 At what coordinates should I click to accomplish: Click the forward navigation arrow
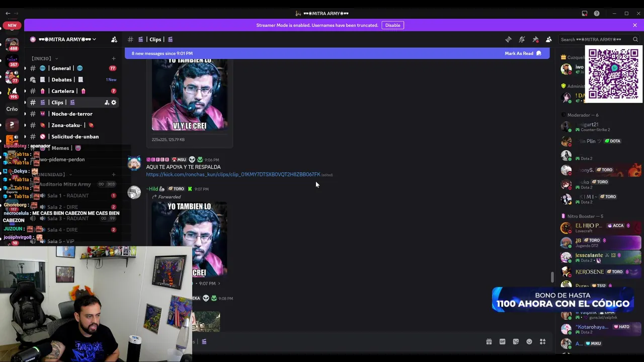[x=17, y=14]
